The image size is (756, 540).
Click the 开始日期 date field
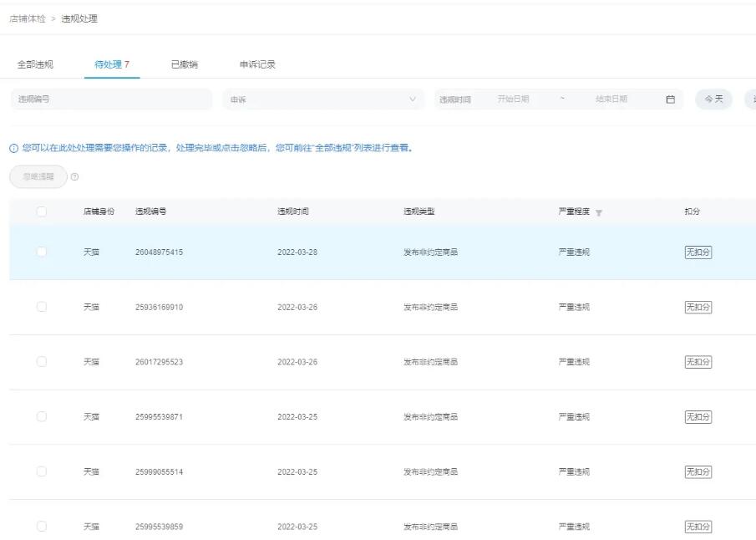[513, 99]
